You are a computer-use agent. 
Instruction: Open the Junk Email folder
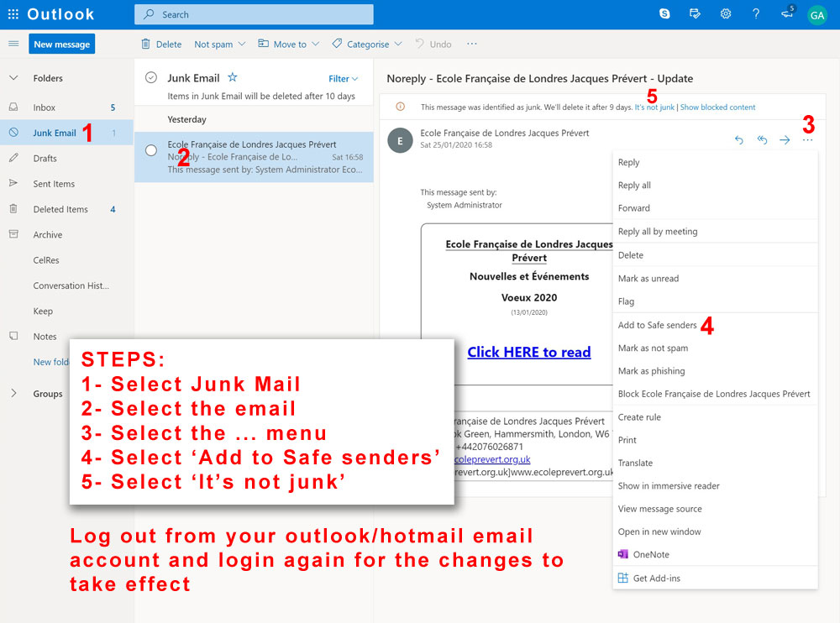pyautogui.click(x=66, y=133)
